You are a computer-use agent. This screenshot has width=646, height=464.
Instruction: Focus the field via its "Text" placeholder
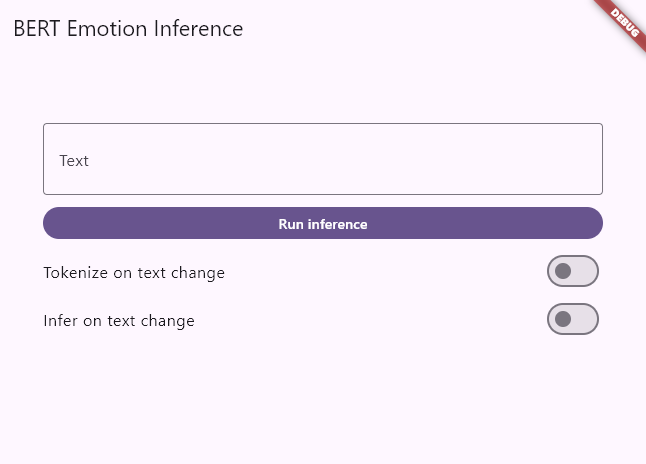[x=74, y=161]
